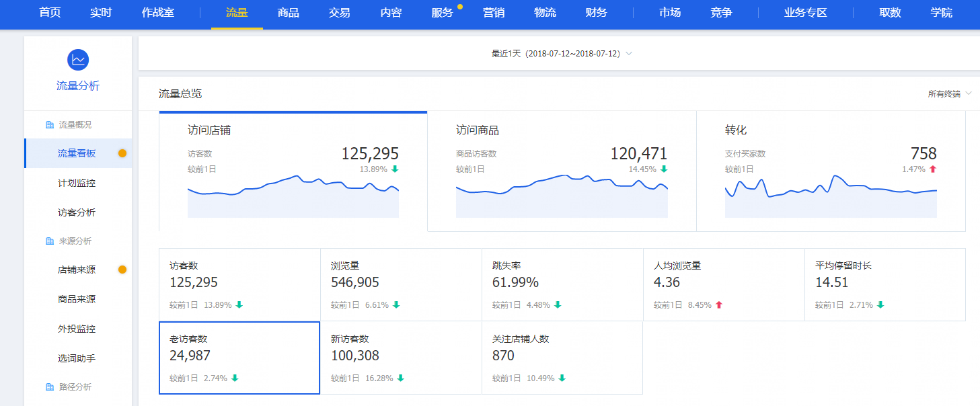Click the red up arrow under 转化
Viewport: 980px width, 406px height.
pos(932,169)
